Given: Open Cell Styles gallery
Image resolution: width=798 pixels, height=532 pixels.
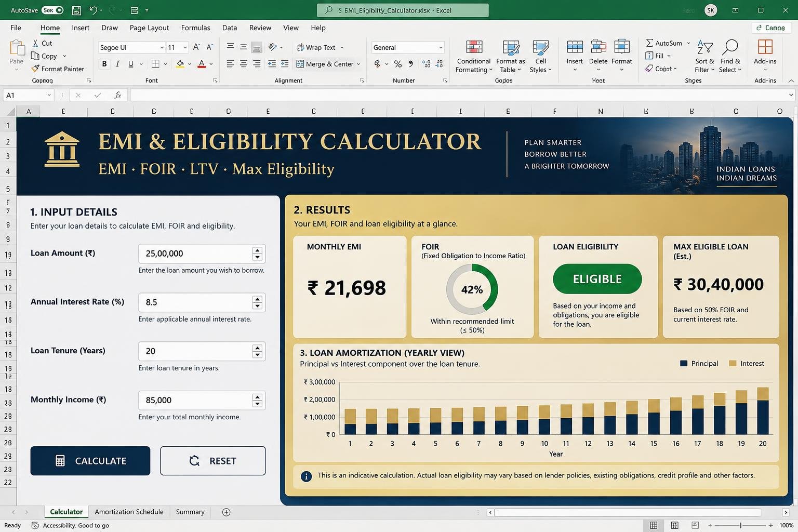Looking at the screenshot, I should 540,57.
